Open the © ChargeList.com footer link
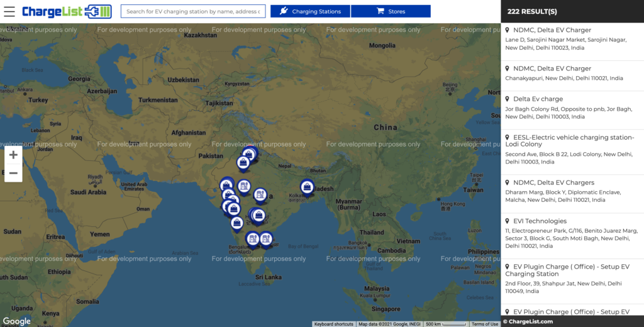The width and height of the screenshot is (644, 327). pyautogui.click(x=528, y=322)
